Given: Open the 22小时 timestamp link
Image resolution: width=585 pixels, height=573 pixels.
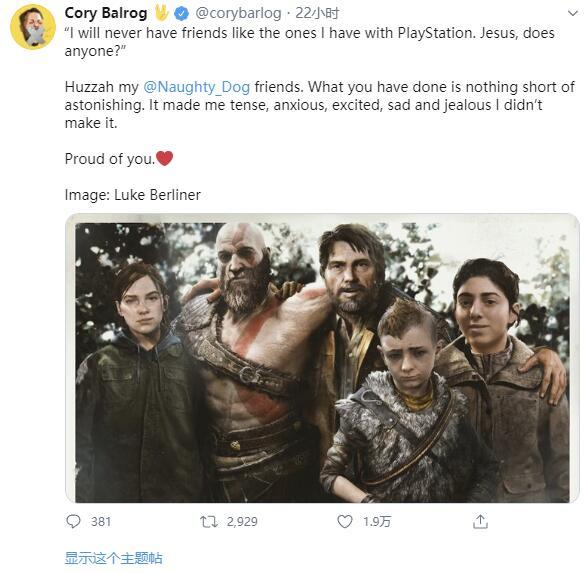Looking at the screenshot, I should tap(317, 13).
